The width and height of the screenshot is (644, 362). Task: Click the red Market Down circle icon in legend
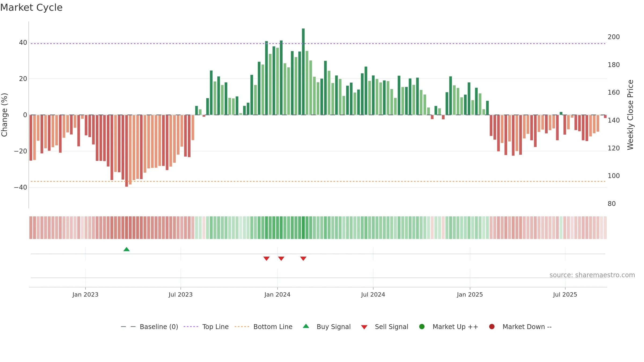492,327
